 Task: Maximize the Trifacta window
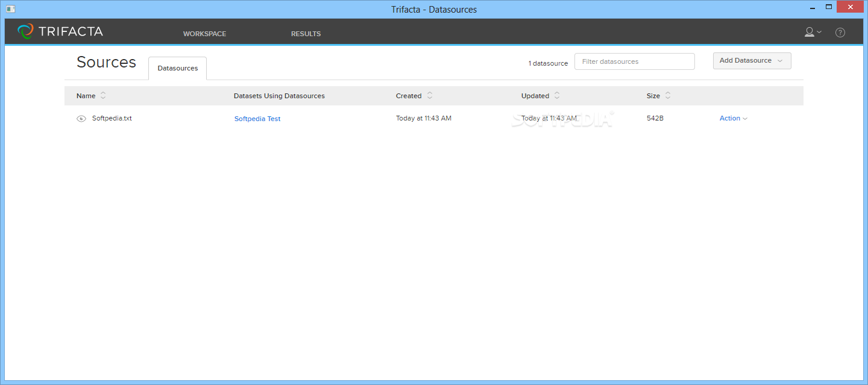(x=829, y=7)
